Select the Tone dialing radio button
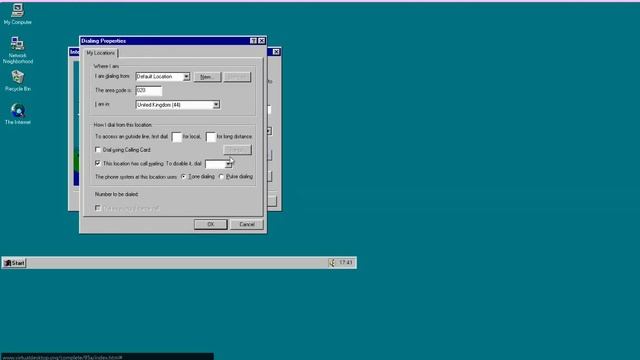The height and width of the screenshot is (360, 640). [x=184, y=177]
